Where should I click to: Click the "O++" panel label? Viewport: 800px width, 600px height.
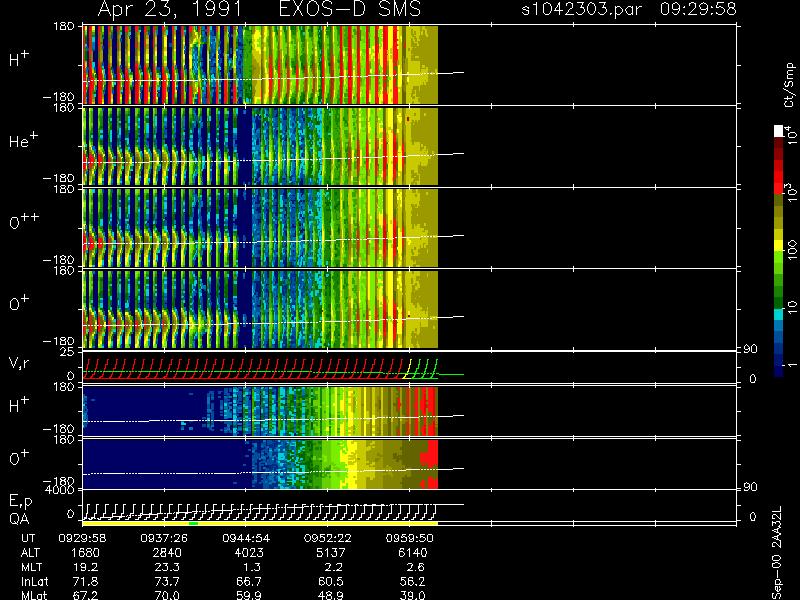click(x=24, y=221)
